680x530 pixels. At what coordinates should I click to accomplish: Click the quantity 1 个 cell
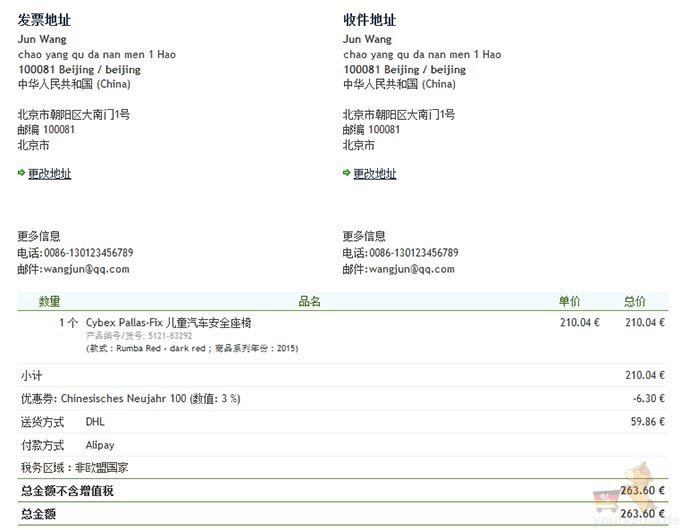[x=69, y=323]
